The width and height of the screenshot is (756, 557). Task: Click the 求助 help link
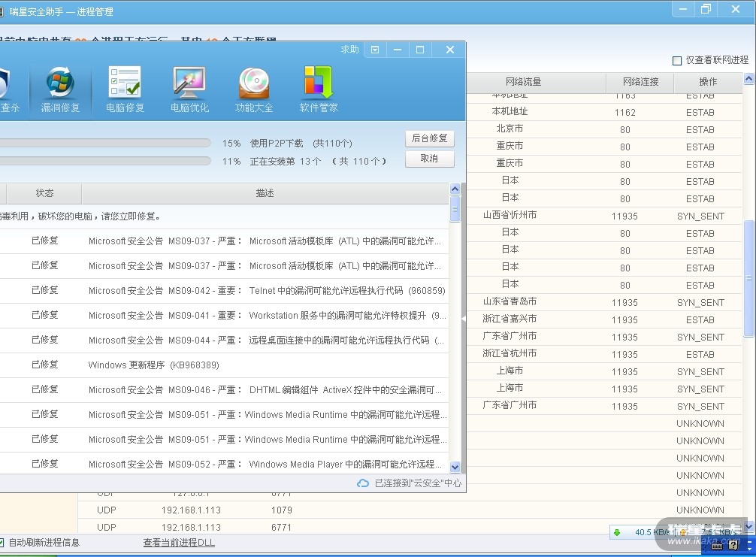349,49
